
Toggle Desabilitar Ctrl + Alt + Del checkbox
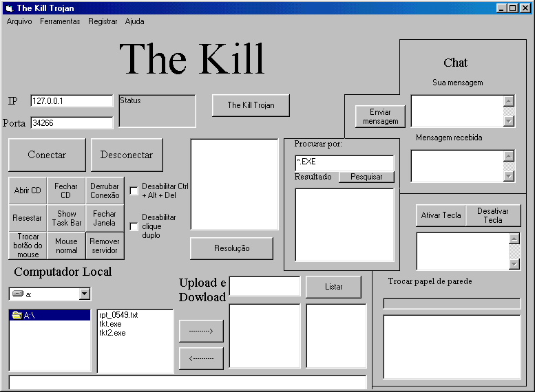134,190
